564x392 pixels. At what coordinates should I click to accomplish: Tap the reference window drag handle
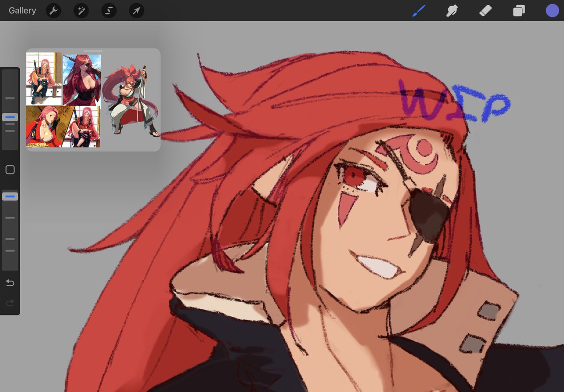point(93,51)
